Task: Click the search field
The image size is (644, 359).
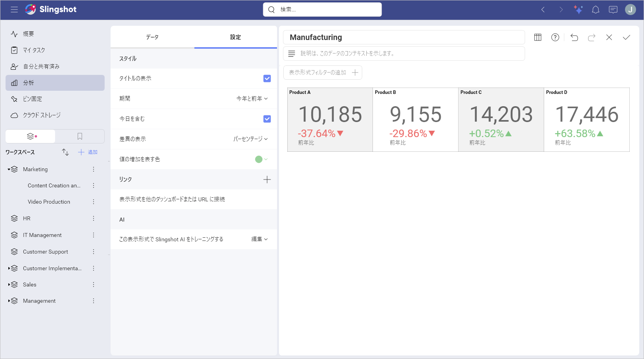Action: 322,10
